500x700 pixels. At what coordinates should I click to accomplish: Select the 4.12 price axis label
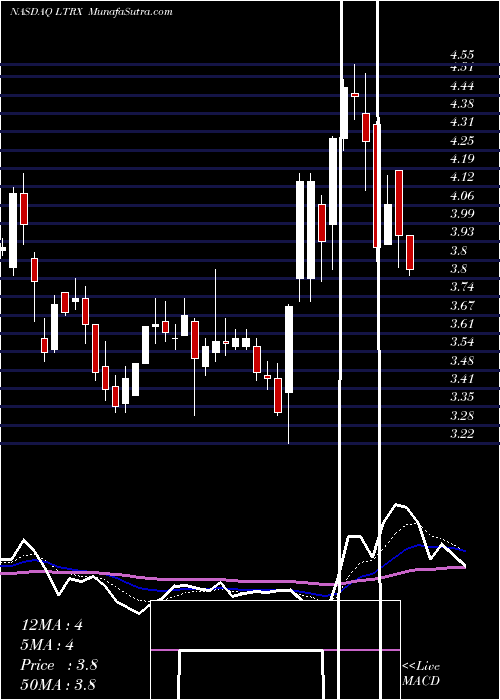(x=462, y=177)
